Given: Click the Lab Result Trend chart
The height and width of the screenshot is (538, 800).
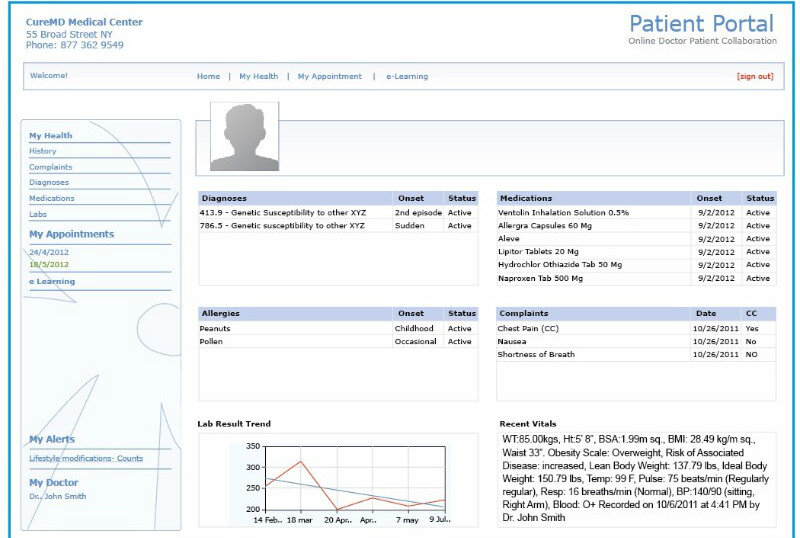Looking at the screenshot, I should (337, 477).
